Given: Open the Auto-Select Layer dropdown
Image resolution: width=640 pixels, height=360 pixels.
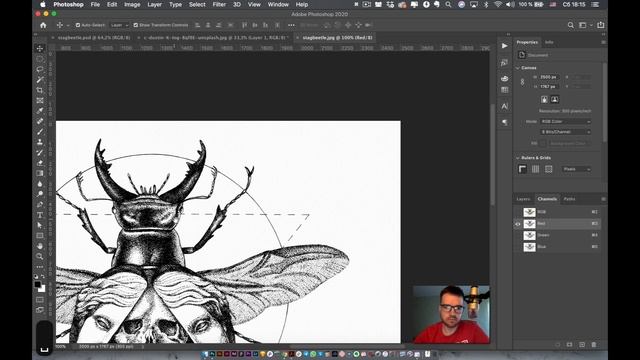Looking at the screenshot, I should pyautogui.click(x=119, y=25).
